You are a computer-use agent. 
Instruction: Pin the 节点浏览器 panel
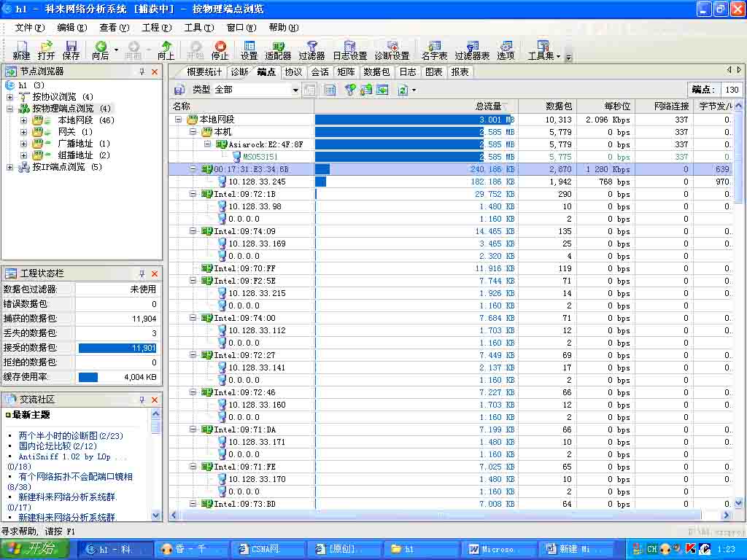[x=142, y=72]
